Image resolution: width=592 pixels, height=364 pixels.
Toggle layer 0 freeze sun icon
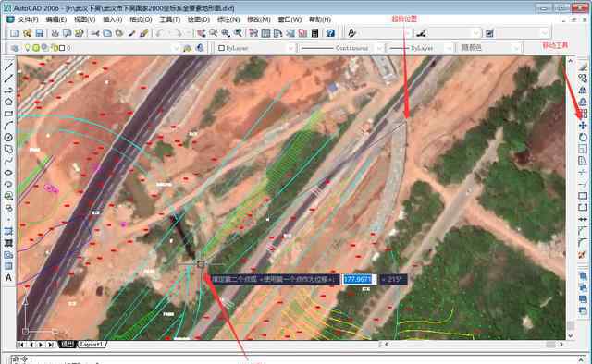pyautogui.click(x=36, y=48)
